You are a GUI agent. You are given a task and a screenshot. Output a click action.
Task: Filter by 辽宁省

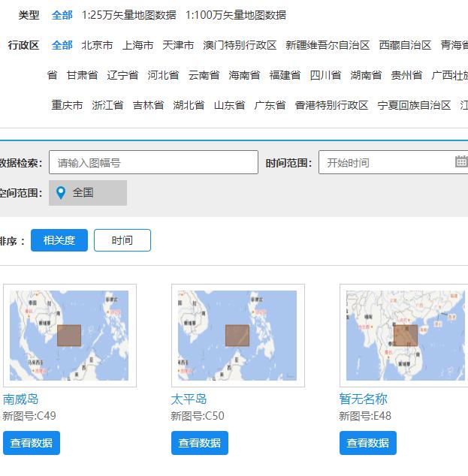[122, 75]
